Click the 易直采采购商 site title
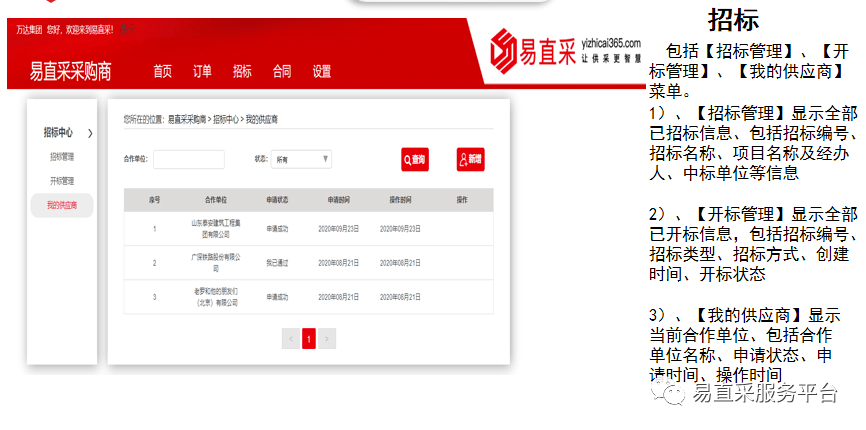This screenshot has height=430, width=866. tap(70, 72)
